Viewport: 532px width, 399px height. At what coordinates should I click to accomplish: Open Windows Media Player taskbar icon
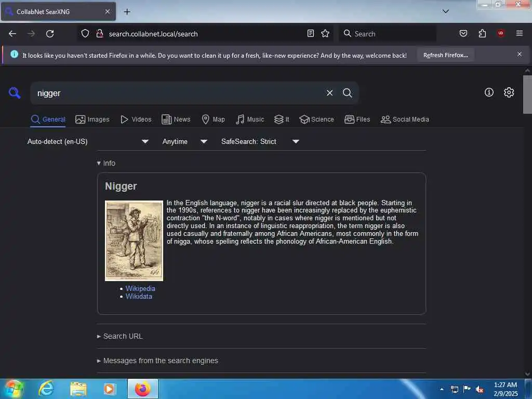click(x=110, y=389)
